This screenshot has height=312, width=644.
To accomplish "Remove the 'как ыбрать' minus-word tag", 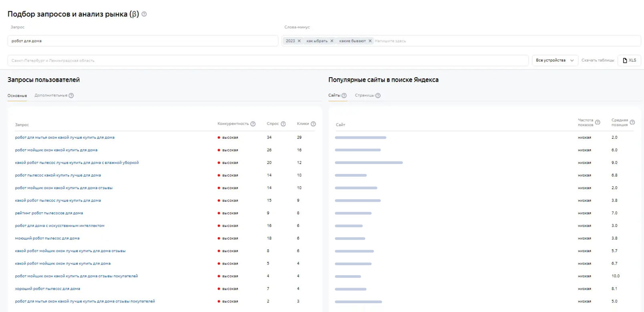I will coord(332,41).
